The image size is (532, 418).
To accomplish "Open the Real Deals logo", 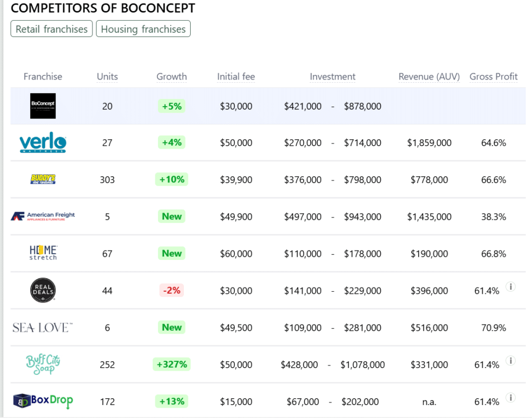I will pos(43,290).
